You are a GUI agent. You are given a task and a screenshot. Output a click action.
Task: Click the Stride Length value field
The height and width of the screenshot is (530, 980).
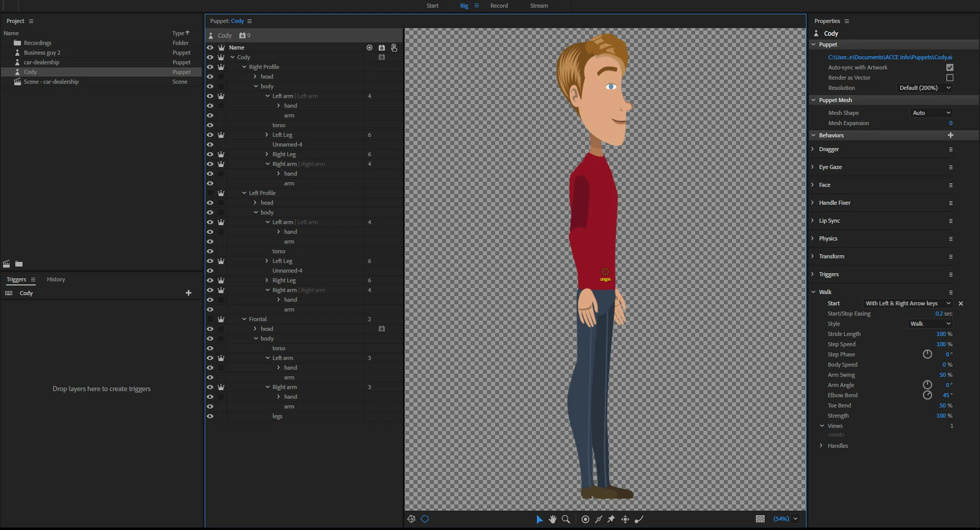(941, 334)
